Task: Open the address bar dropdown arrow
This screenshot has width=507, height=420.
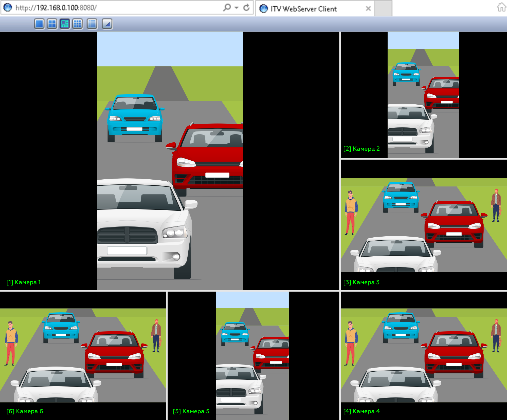Action: click(237, 8)
